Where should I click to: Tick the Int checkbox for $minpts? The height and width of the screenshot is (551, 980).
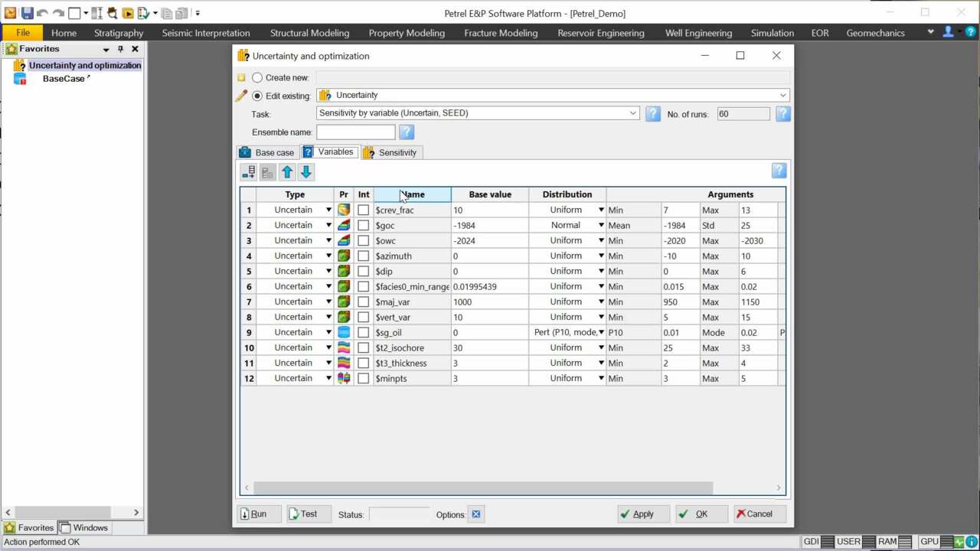pos(363,378)
